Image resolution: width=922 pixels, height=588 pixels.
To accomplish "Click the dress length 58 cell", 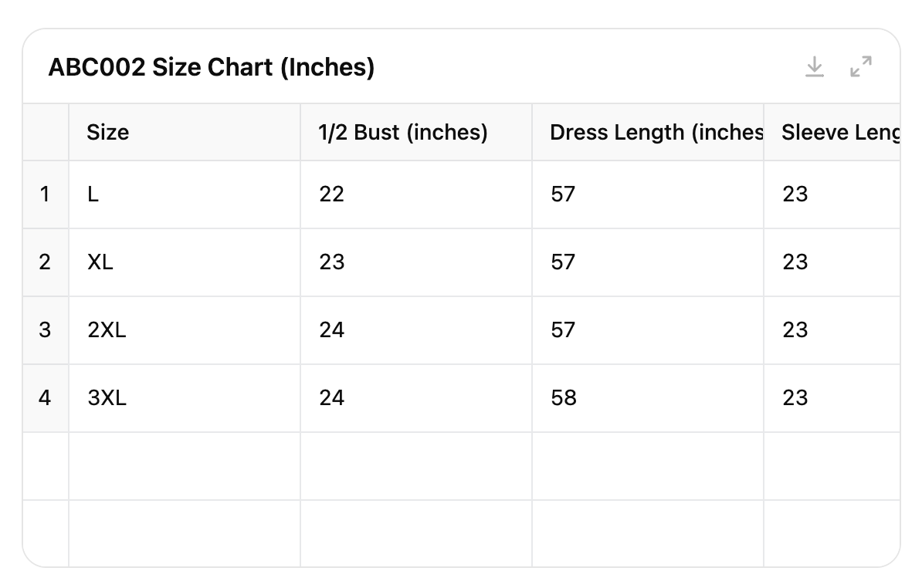I will coord(647,398).
